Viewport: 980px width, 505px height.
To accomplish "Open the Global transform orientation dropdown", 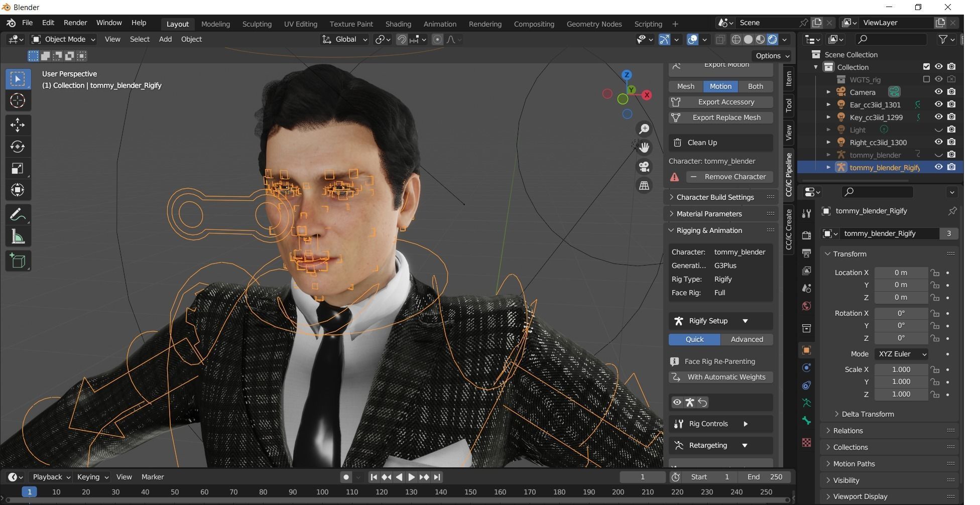I will [345, 39].
